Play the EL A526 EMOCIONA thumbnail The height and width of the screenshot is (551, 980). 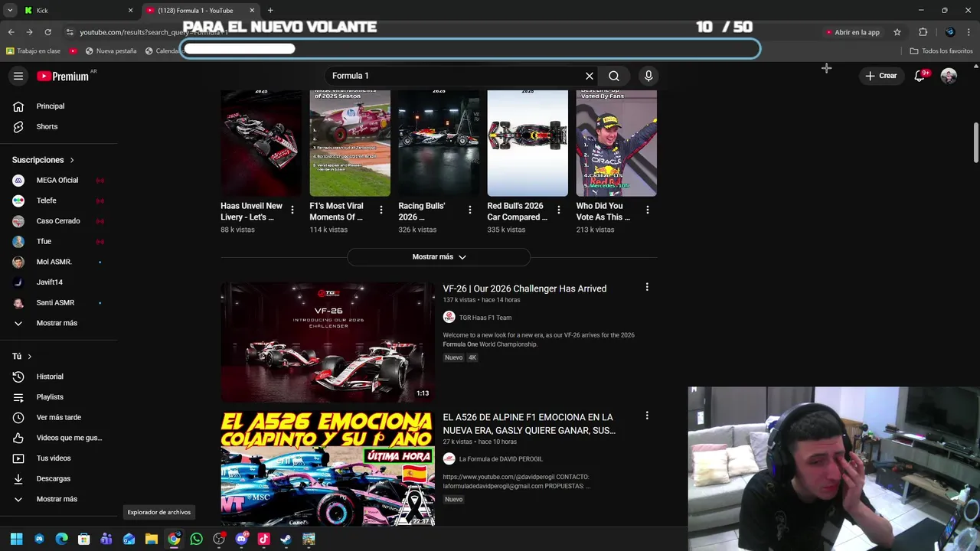click(328, 469)
